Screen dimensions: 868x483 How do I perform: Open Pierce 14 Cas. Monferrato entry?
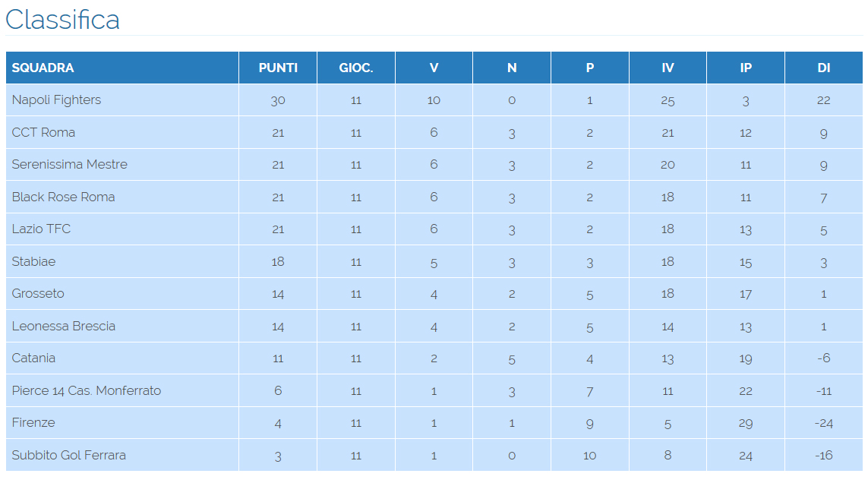pyautogui.click(x=87, y=390)
